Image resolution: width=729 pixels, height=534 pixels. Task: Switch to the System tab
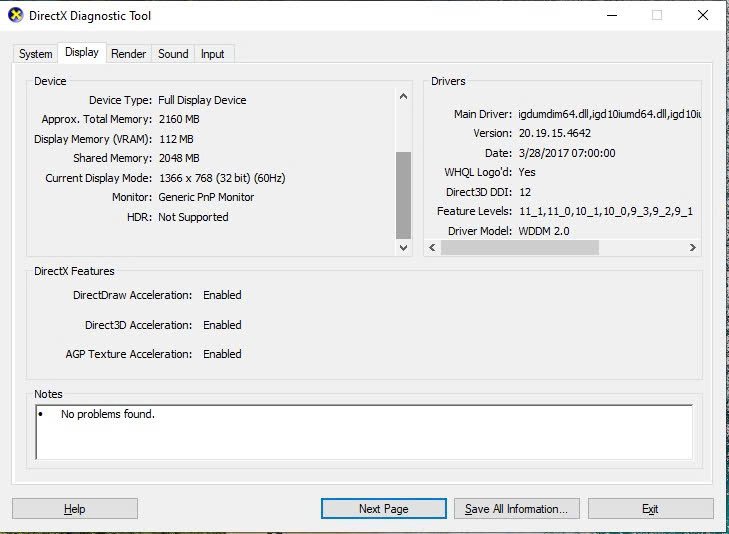point(35,54)
